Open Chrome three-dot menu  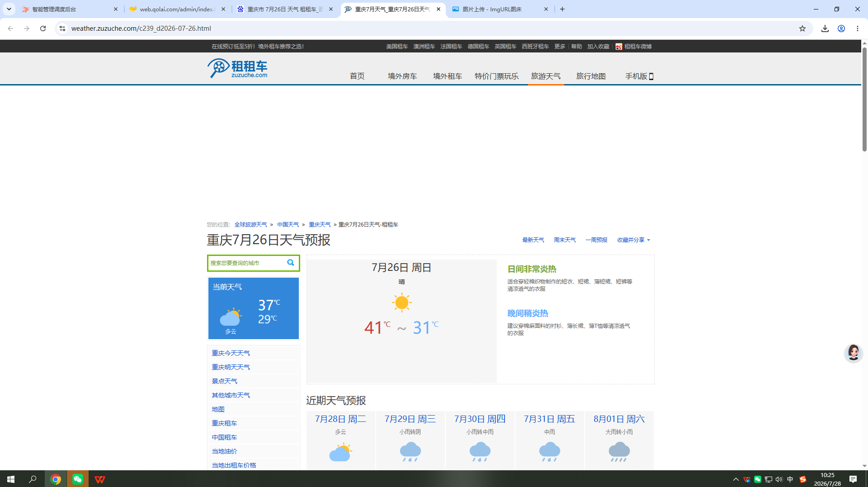coord(858,28)
